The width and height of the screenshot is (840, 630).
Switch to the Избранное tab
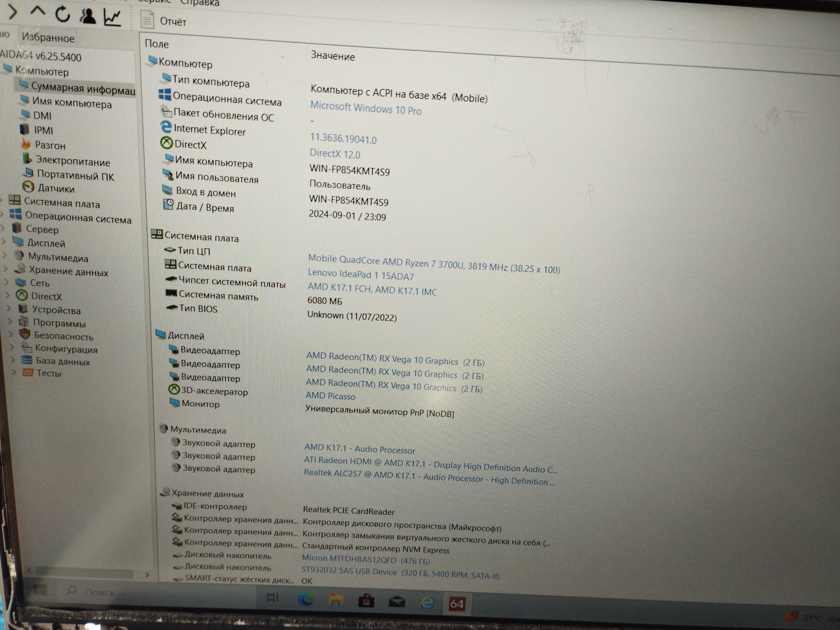[48, 38]
